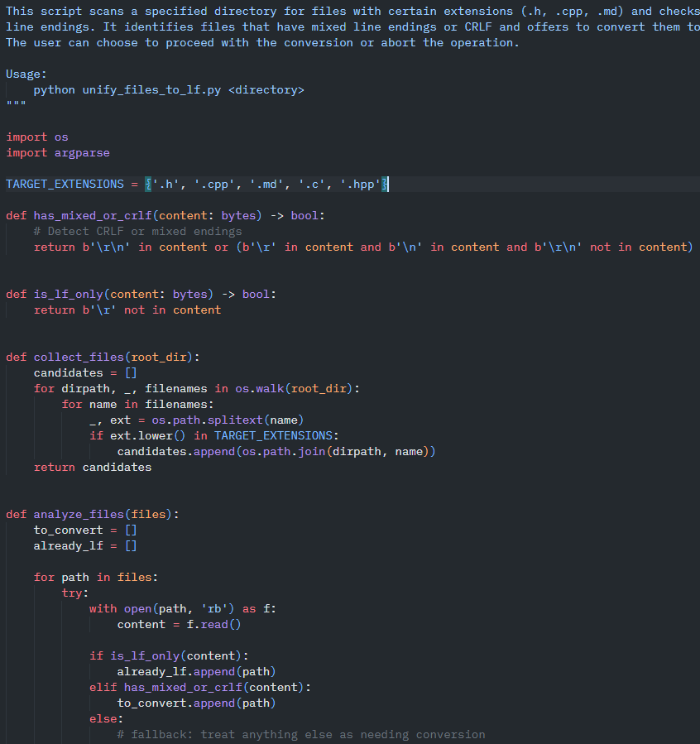Viewport: 700px width, 744px height.
Task: Click the analyze_files function definition name
Action: 79,515
